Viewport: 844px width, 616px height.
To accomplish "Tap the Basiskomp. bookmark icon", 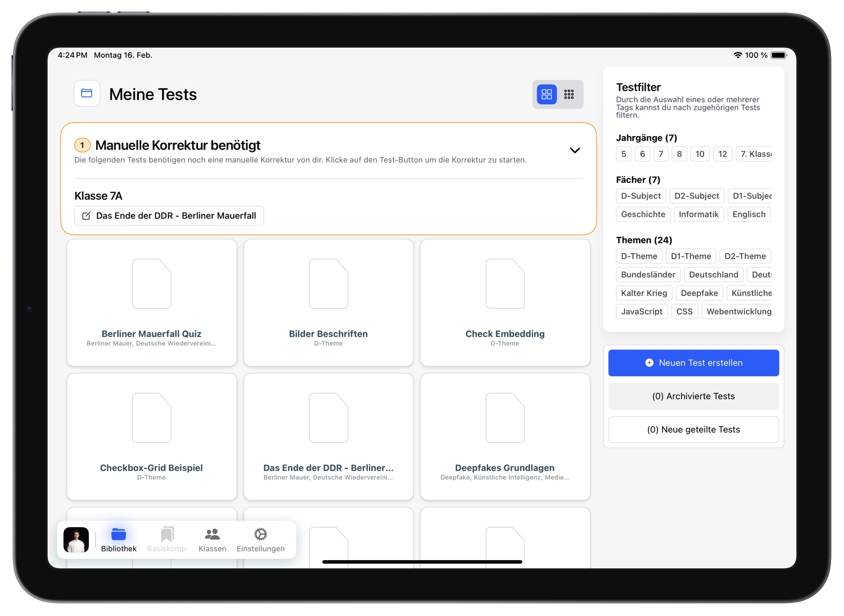I will click(167, 534).
